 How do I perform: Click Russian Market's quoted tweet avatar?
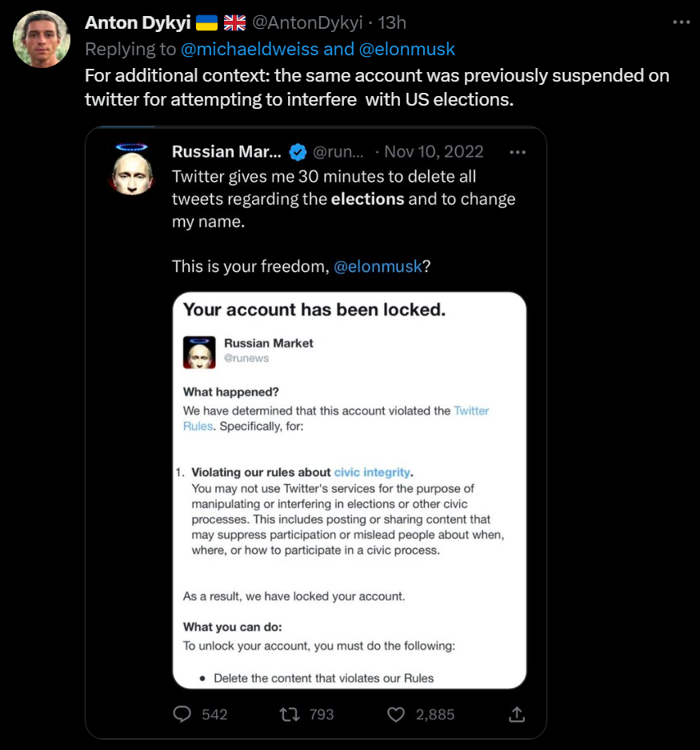pos(131,168)
